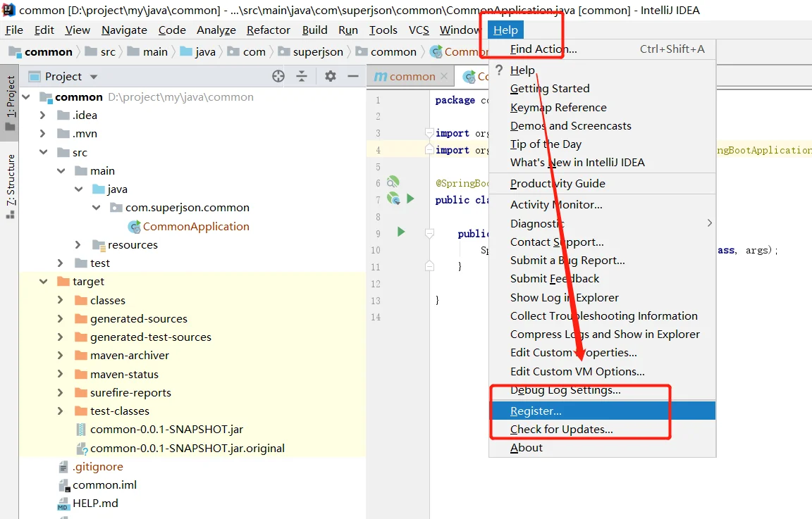Select the common.iml file

point(98,485)
